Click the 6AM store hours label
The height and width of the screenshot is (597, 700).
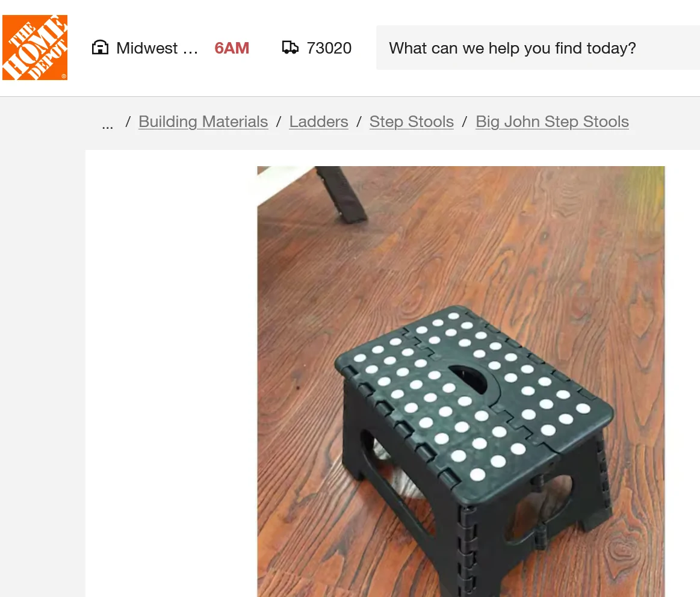[232, 48]
